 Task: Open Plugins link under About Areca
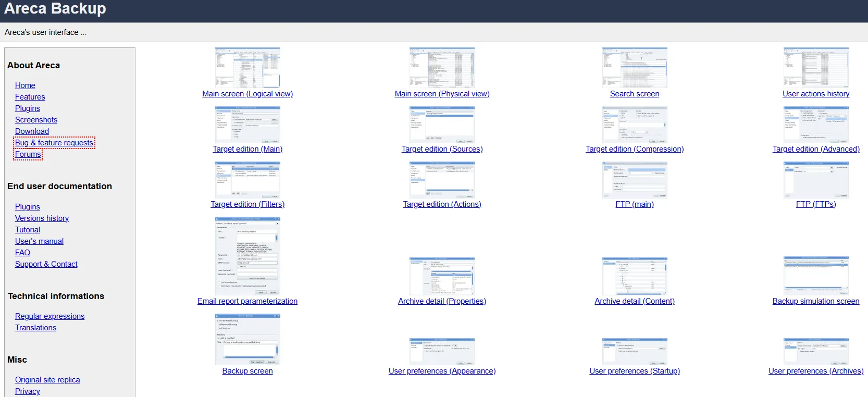[x=28, y=108]
